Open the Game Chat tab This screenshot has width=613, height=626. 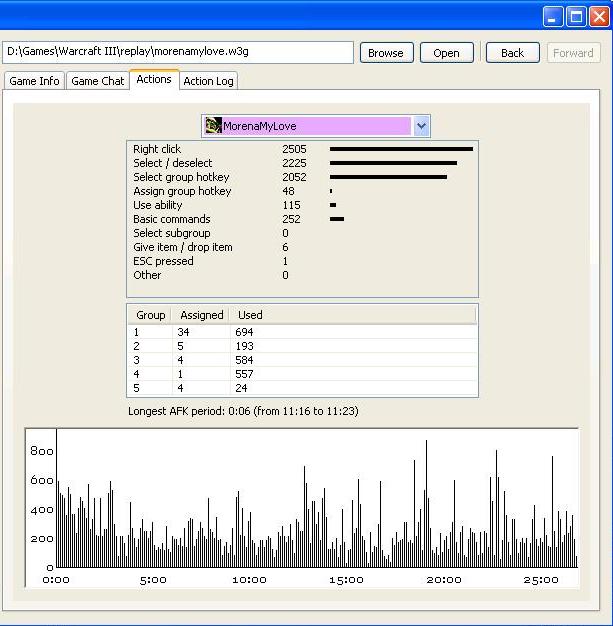[98, 81]
